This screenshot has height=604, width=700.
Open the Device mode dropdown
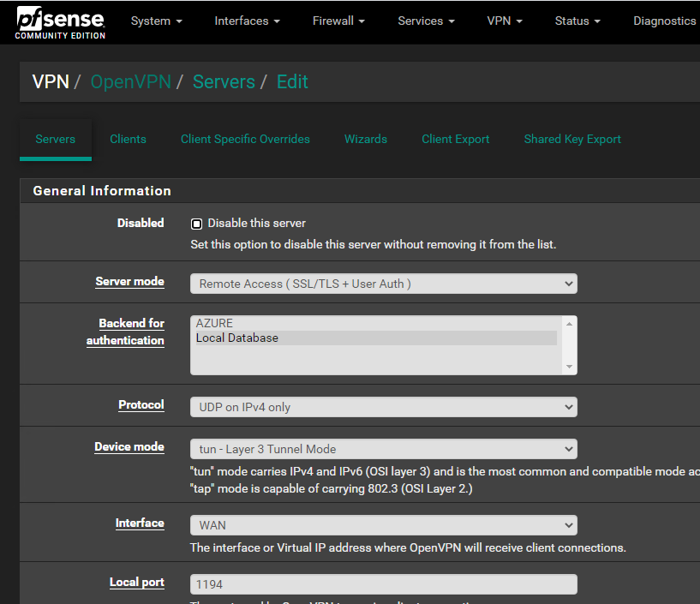383,449
